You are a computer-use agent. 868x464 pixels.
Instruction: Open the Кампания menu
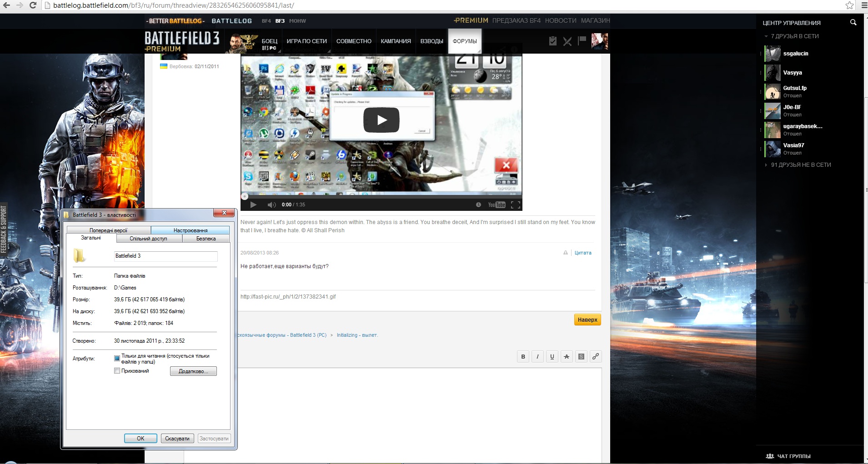[396, 41]
